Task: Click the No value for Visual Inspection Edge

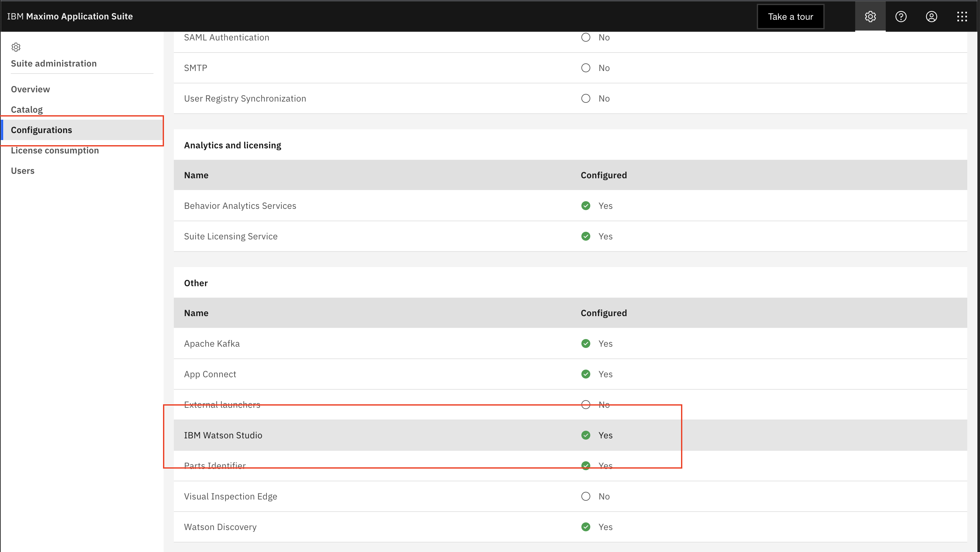Action: tap(604, 496)
